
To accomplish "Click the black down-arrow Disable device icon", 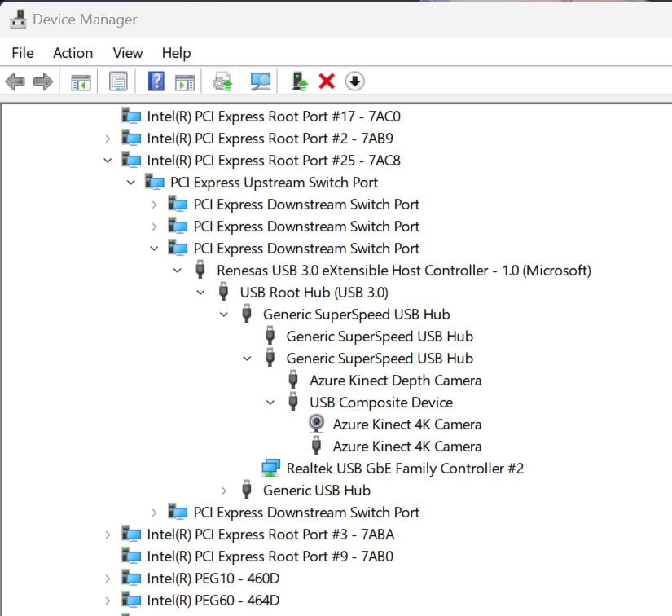I will coord(354,81).
